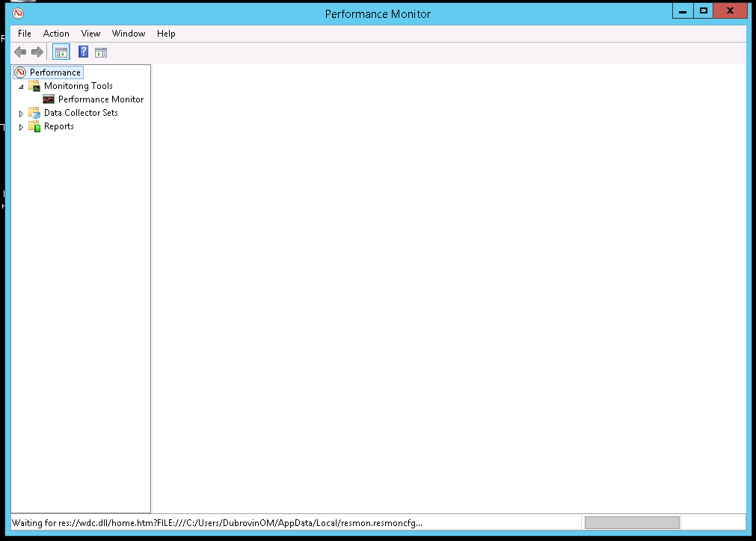Select Monitoring Tools in the tree
Image resolution: width=756 pixels, height=541 pixels.
(78, 86)
